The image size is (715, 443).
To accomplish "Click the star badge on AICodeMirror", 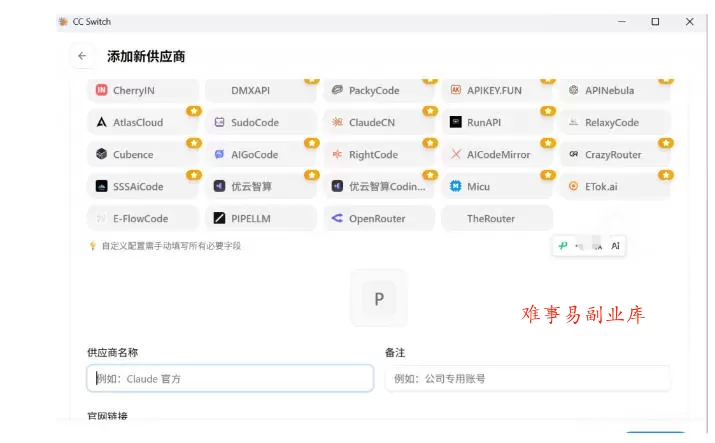I will point(548,143).
